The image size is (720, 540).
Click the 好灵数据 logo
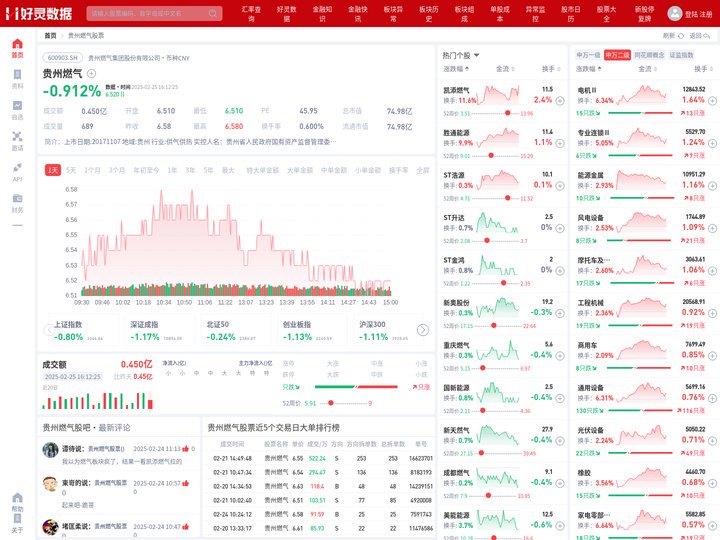point(39,13)
